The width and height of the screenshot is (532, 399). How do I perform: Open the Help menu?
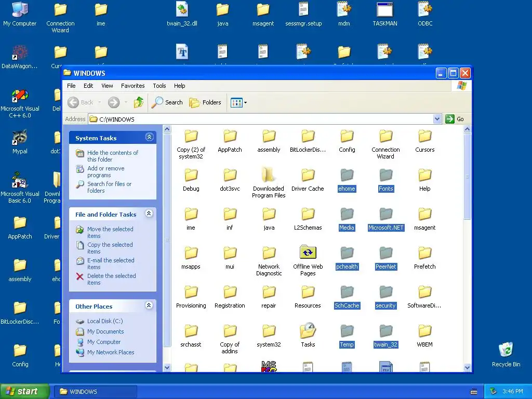[179, 86]
